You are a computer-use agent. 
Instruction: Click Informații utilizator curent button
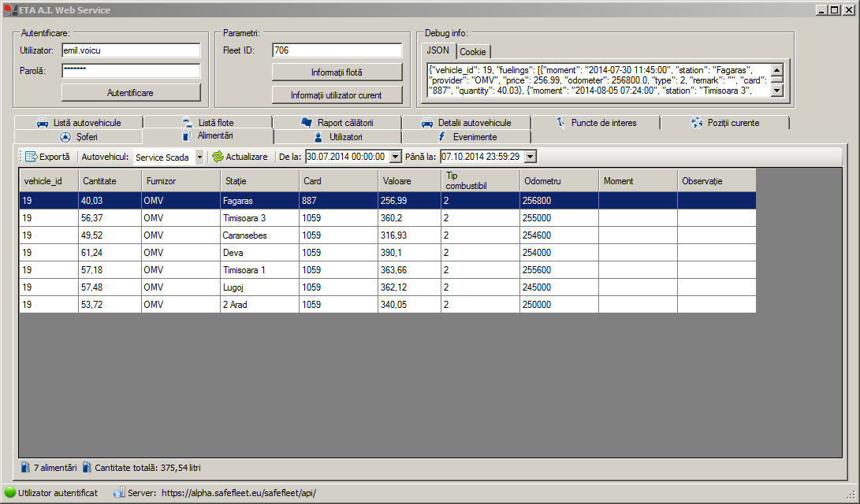tap(337, 94)
